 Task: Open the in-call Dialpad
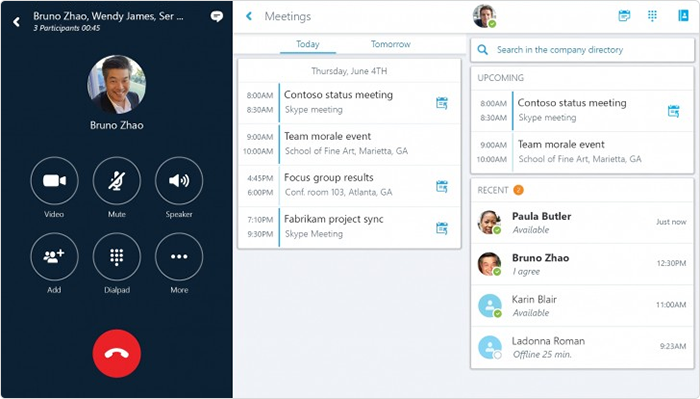pos(117,257)
